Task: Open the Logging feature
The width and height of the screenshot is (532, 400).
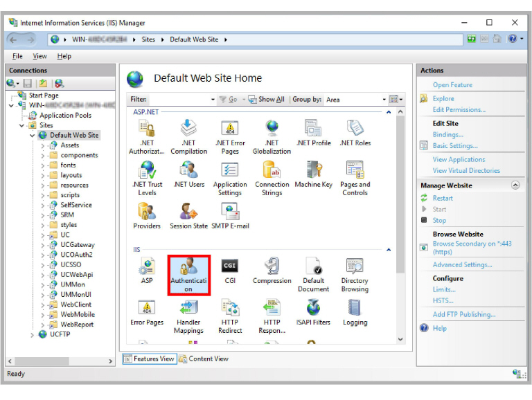Action: 355,312
